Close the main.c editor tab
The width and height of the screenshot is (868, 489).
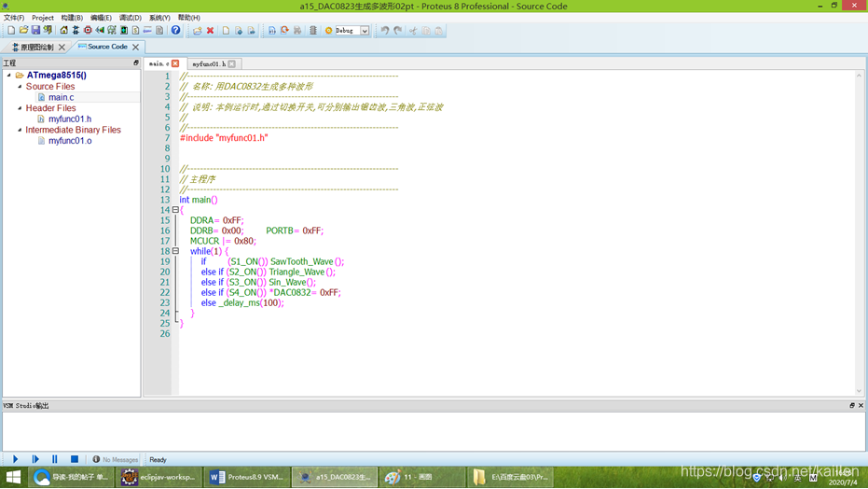coord(175,63)
